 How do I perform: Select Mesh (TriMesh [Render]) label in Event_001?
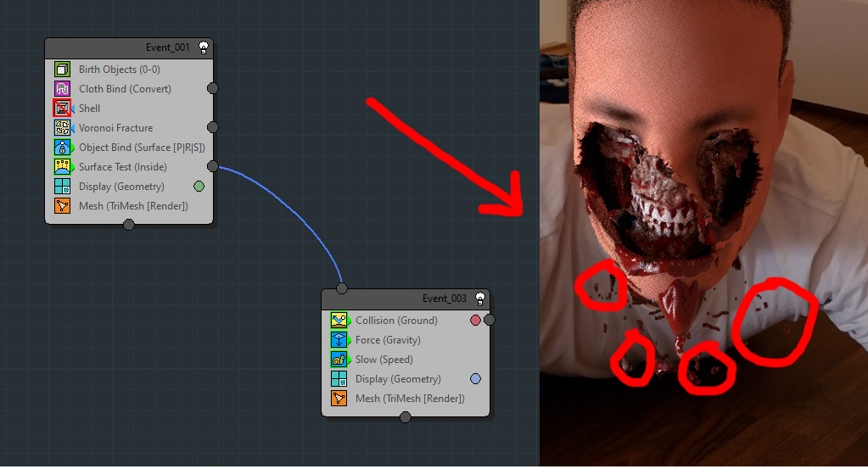pyautogui.click(x=133, y=206)
